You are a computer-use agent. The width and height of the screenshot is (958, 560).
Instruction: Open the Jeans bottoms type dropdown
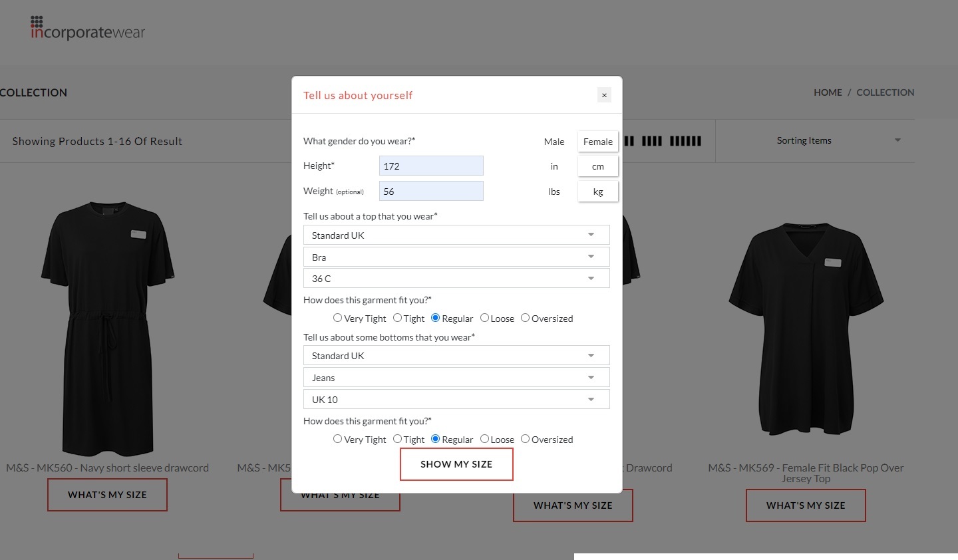456,378
